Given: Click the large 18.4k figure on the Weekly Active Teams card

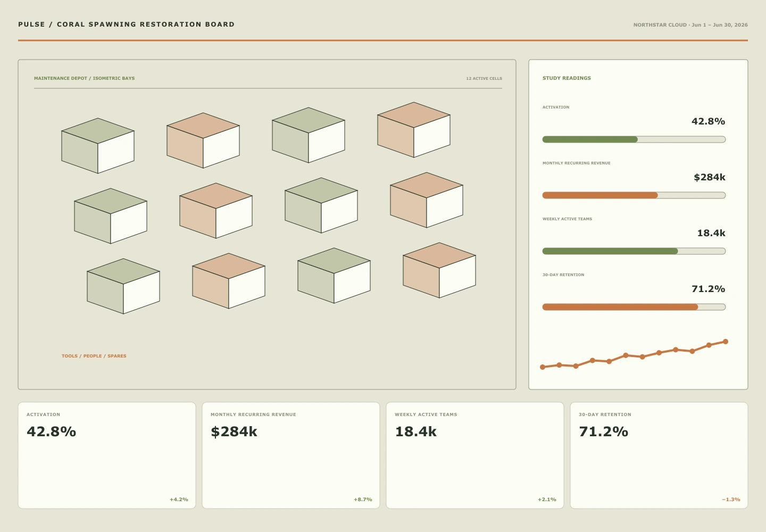Looking at the screenshot, I should point(415,431).
